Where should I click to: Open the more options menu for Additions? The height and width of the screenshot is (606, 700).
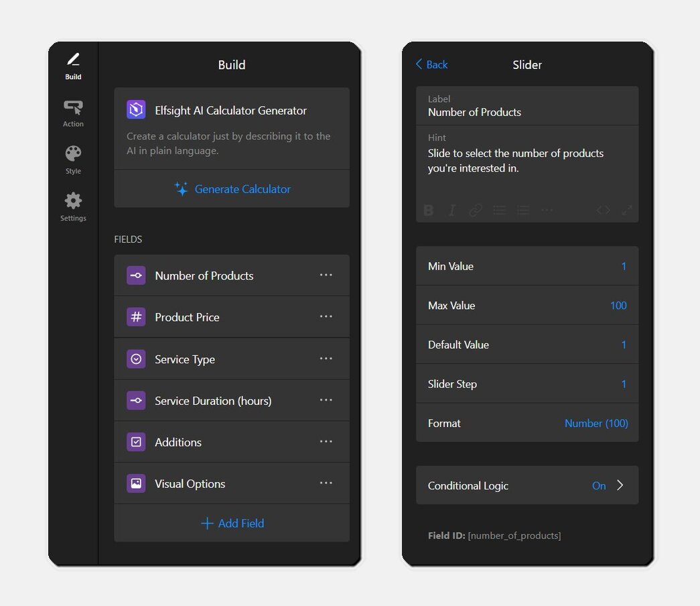326,442
